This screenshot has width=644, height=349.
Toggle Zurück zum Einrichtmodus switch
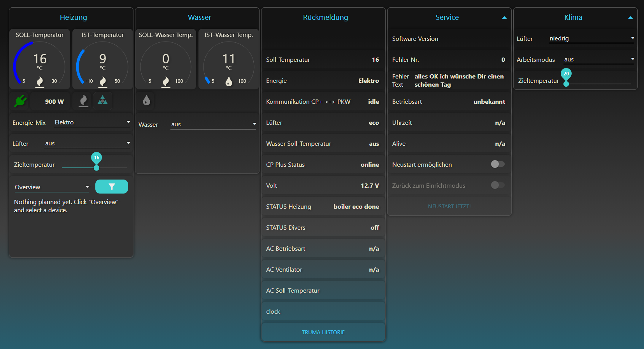point(497,185)
